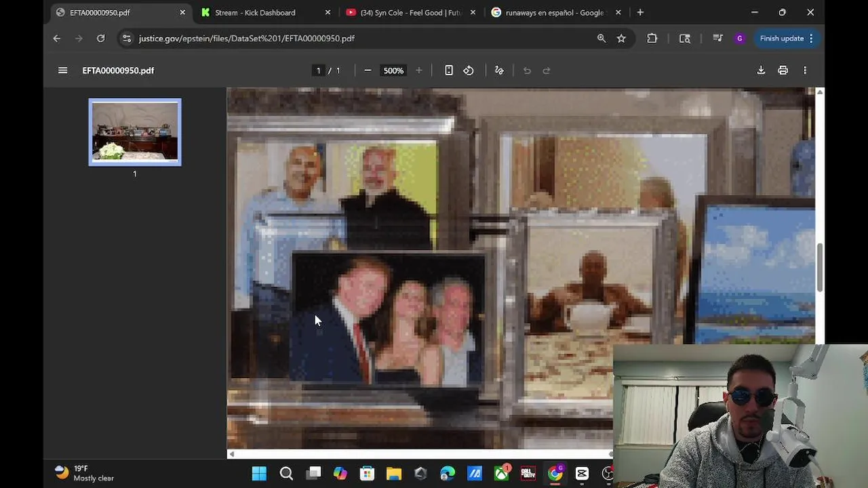
Task: Bookmark this tab with the star
Action: click(621, 39)
